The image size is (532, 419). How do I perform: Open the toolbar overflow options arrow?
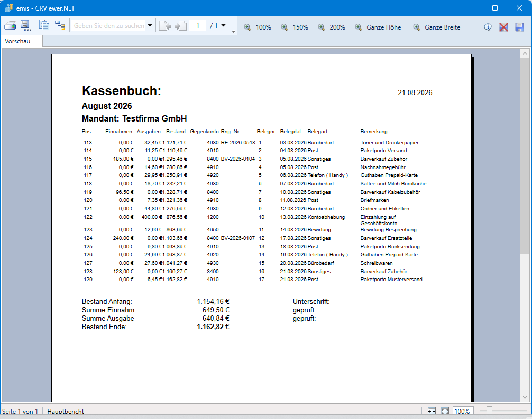(233, 31)
